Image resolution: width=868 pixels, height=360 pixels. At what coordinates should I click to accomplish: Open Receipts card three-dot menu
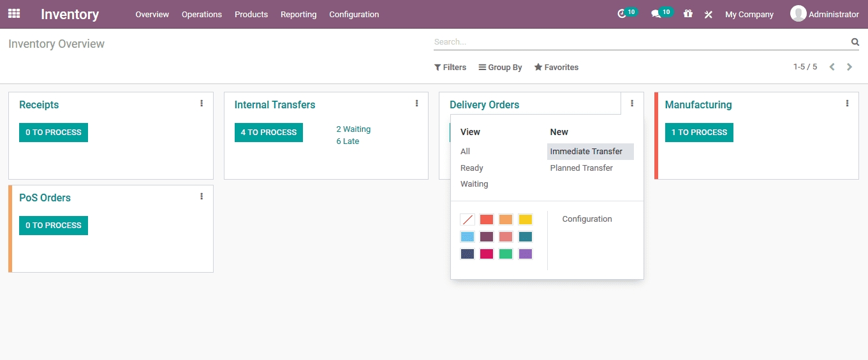click(202, 103)
